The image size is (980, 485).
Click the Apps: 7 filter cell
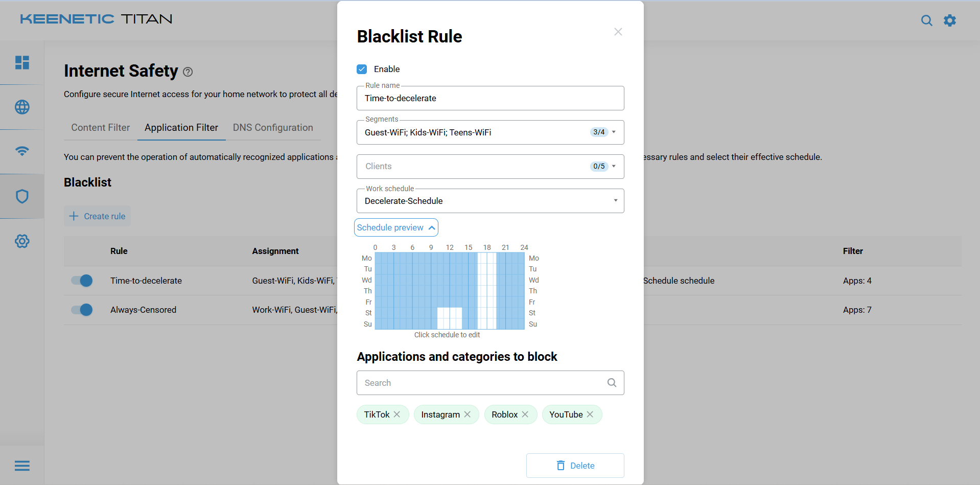(x=857, y=310)
